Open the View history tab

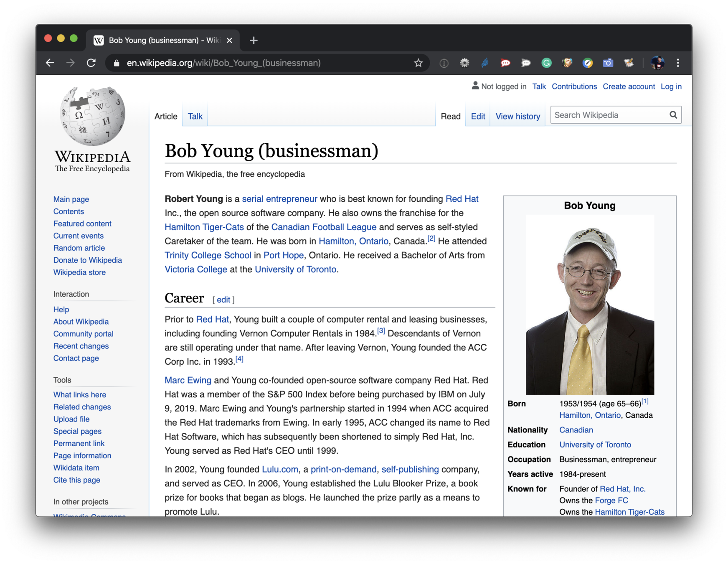tap(518, 117)
